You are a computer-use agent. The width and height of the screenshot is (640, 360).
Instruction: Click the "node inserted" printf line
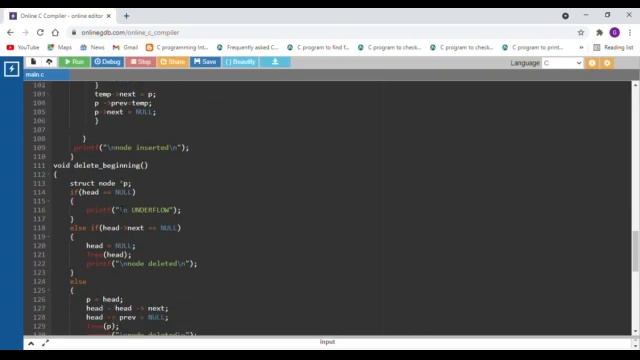(x=131, y=148)
